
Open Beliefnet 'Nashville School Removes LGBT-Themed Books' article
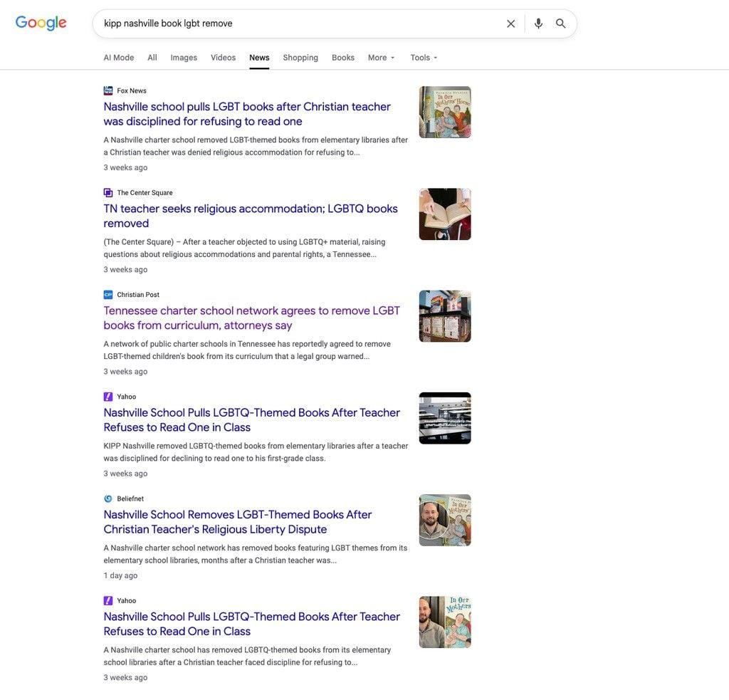coord(238,522)
